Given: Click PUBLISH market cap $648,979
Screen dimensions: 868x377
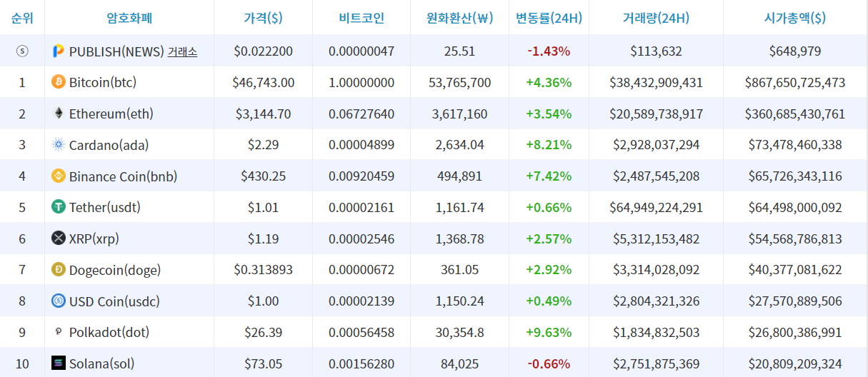Looking at the screenshot, I should point(795,51).
